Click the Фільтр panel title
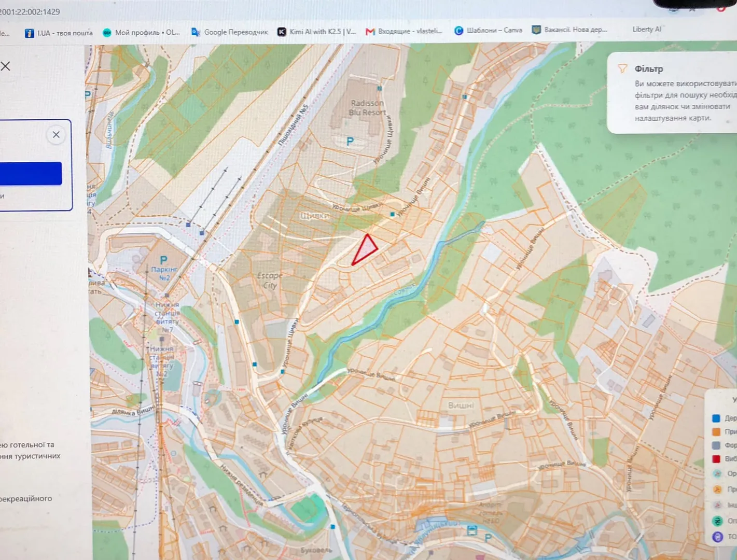 [x=648, y=69]
